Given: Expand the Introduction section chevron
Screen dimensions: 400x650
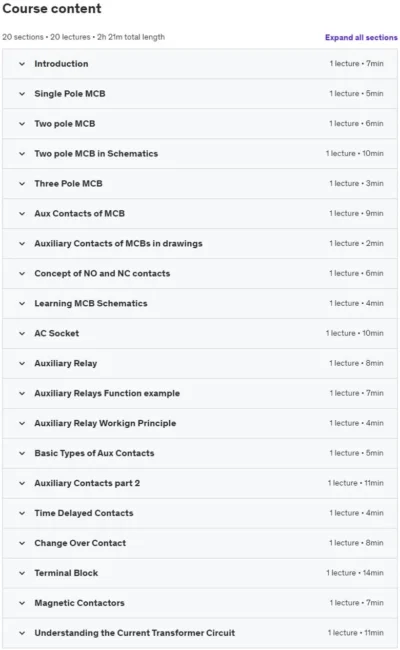Looking at the screenshot, I should coord(22,64).
